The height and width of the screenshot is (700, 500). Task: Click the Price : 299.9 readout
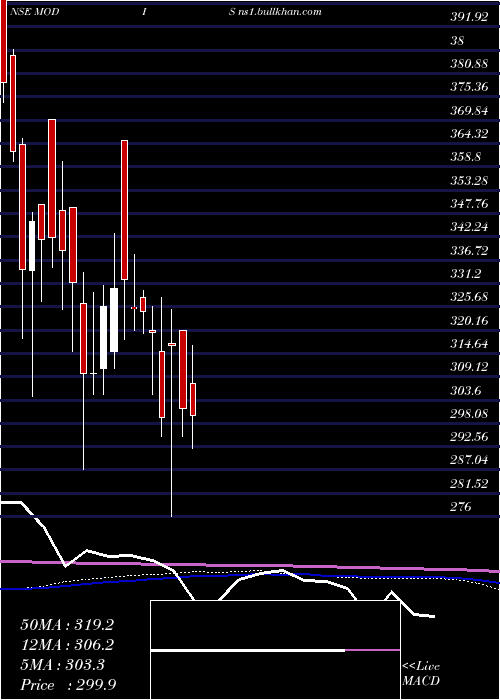[68, 685]
